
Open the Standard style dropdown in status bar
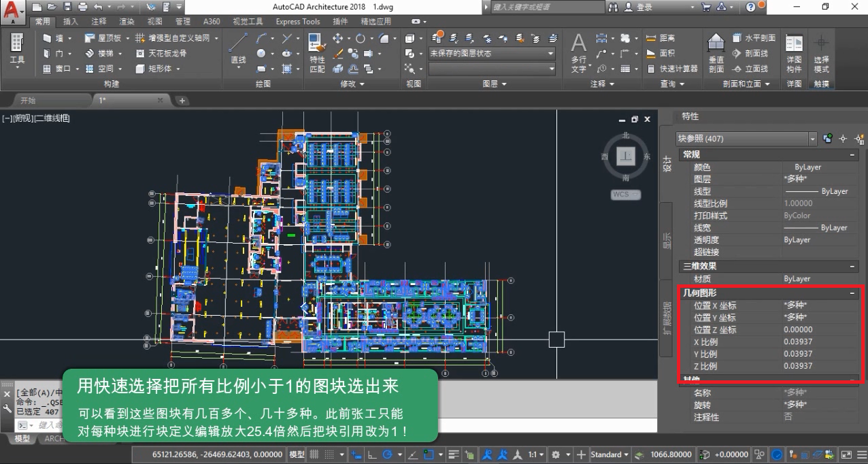click(x=611, y=454)
